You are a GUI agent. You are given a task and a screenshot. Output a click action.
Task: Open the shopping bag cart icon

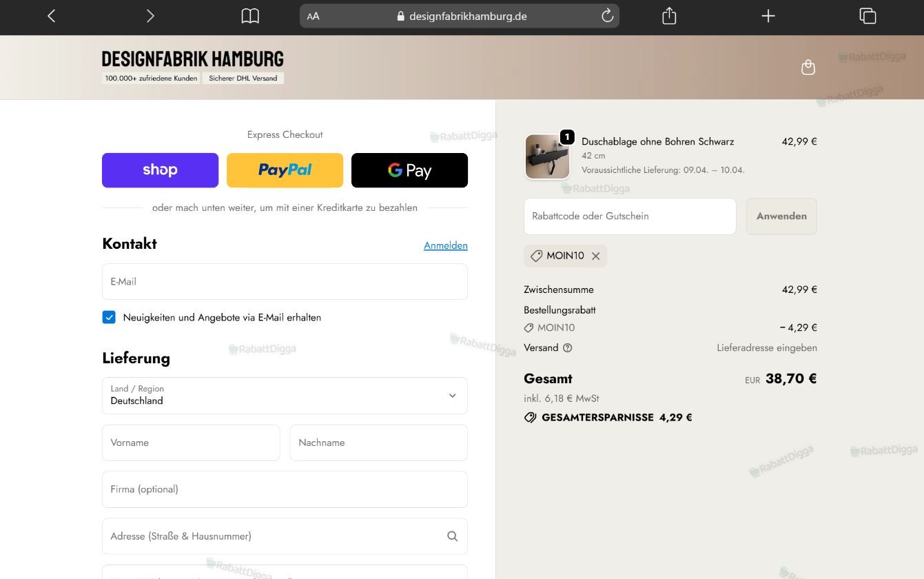(x=808, y=67)
